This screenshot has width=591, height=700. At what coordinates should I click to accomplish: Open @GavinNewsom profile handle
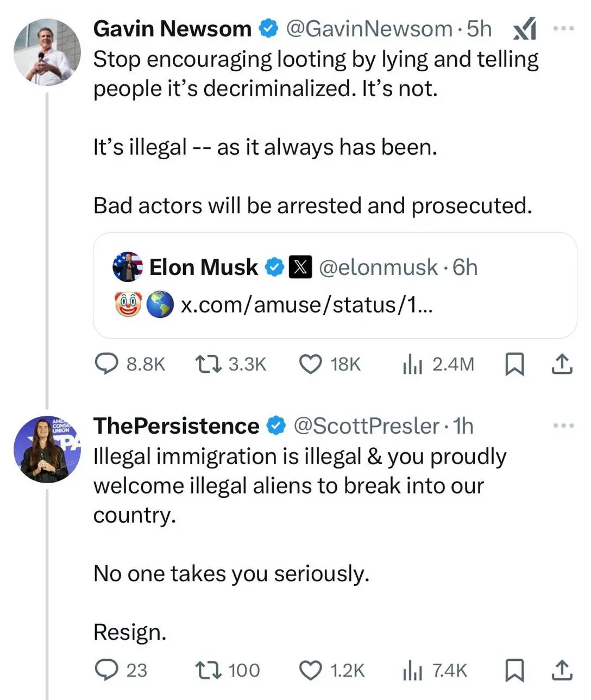[x=369, y=29]
